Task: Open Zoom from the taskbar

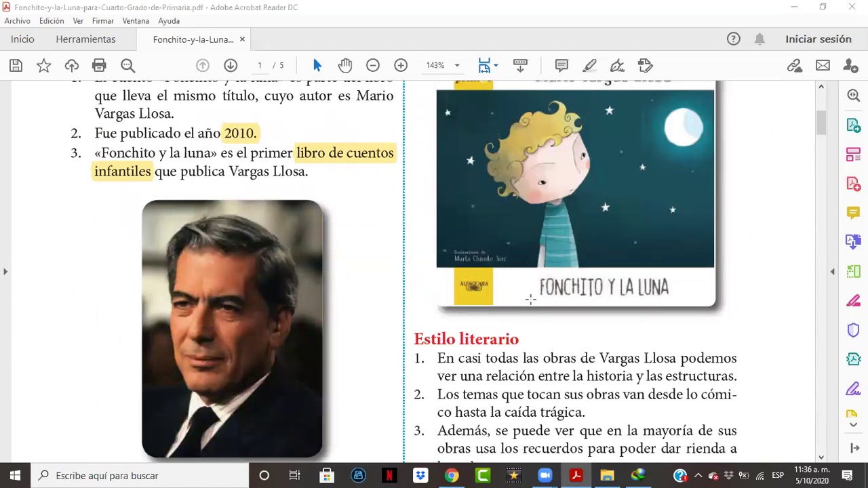Action: coord(545,475)
